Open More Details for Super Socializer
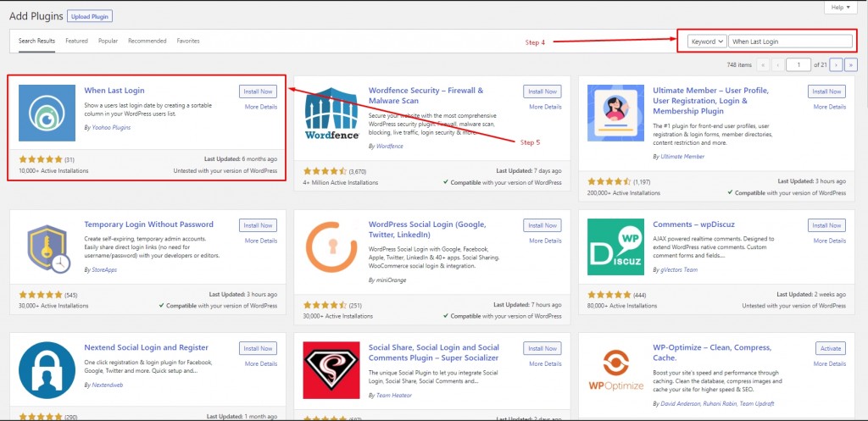Screen dimensions: 868x421 click(x=545, y=363)
